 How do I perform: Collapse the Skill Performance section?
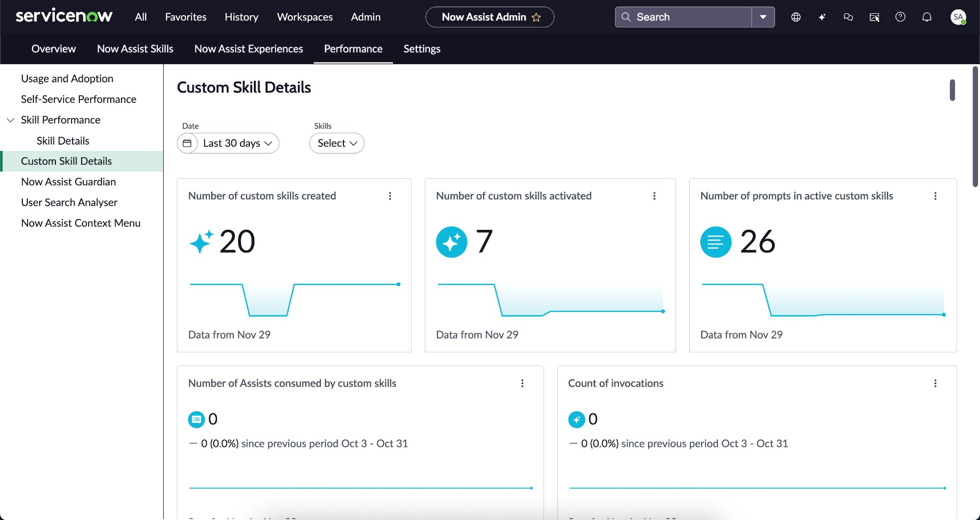click(x=10, y=120)
